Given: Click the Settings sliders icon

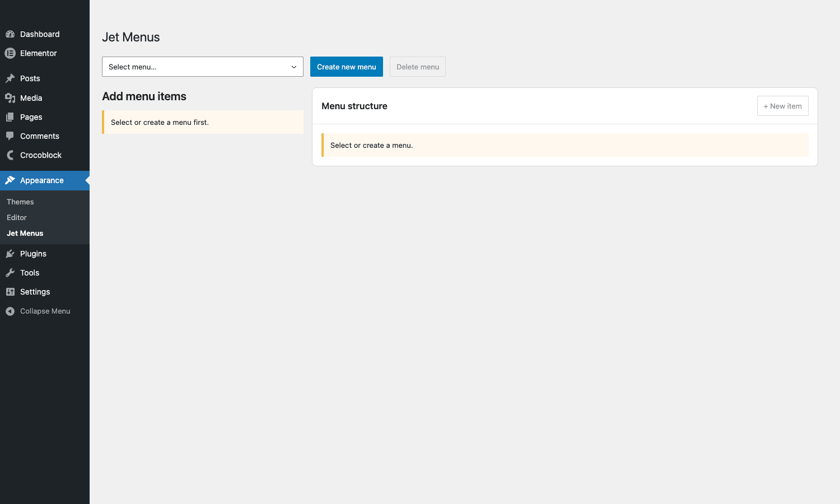Looking at the screenshot, I should pos(10,292).
